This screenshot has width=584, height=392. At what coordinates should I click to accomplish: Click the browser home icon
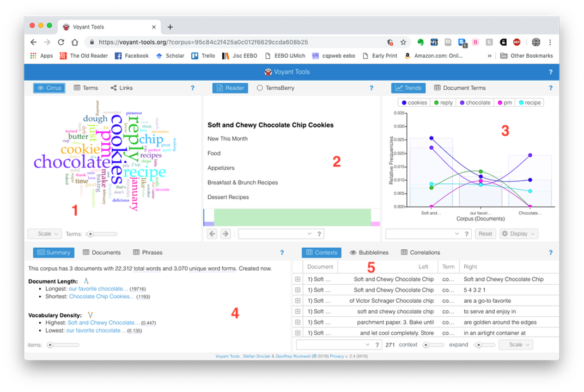75,42
